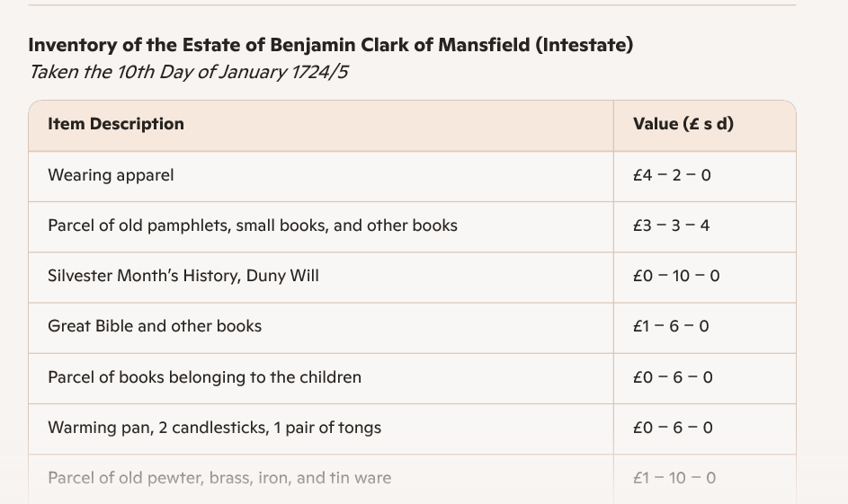Viewport: 848px width, 504px height.
Task: Select the 'Great Bible and other books' cell
Action: (155, 326)
